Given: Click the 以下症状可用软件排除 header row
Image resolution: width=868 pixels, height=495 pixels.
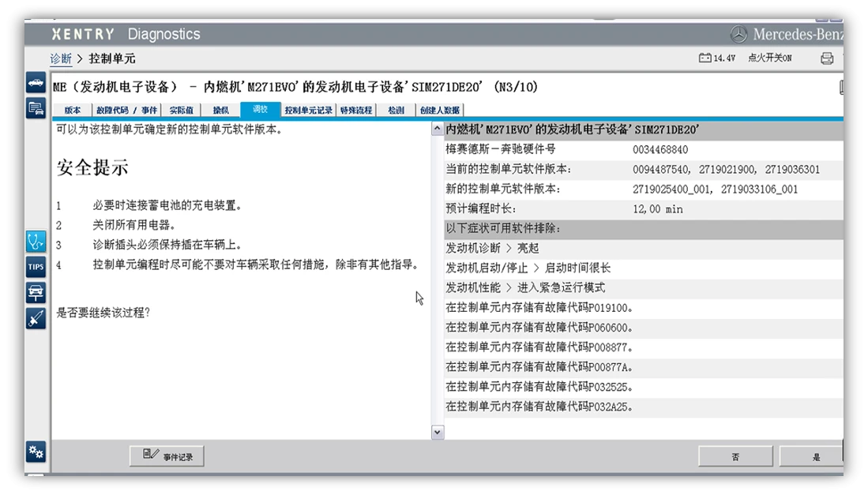Looking at the screenshot, I should 644,228.
